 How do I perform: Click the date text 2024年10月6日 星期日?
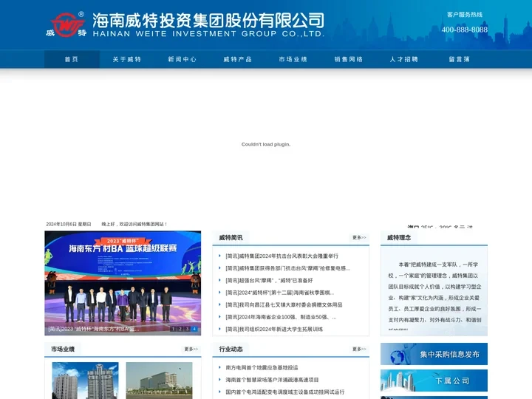pos(69,225)
